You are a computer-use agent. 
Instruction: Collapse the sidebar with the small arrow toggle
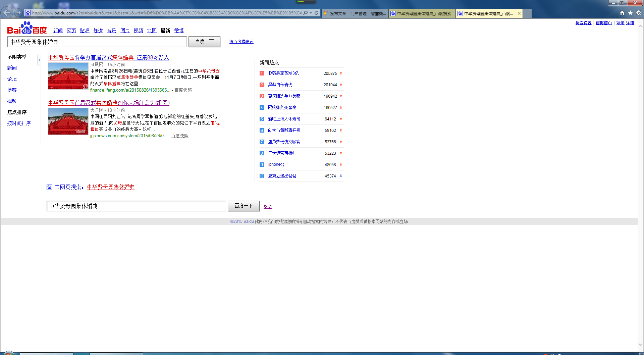click(x=39, y=60)
